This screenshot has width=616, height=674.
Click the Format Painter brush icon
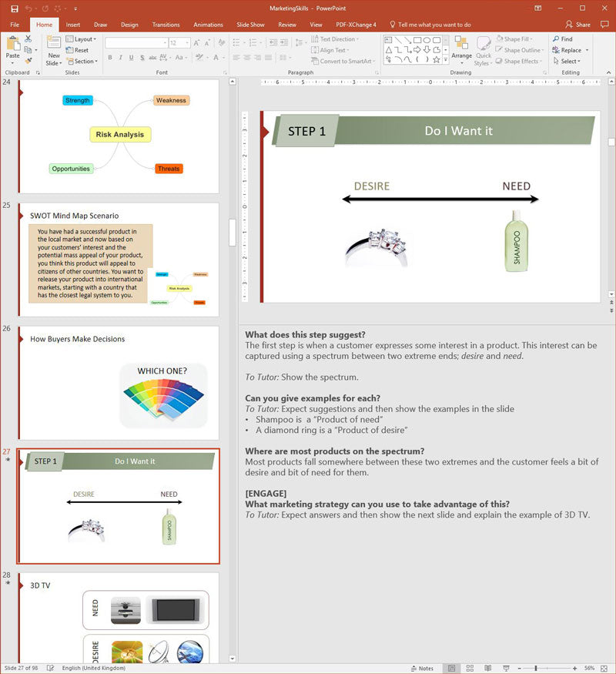tap(28, 61)
